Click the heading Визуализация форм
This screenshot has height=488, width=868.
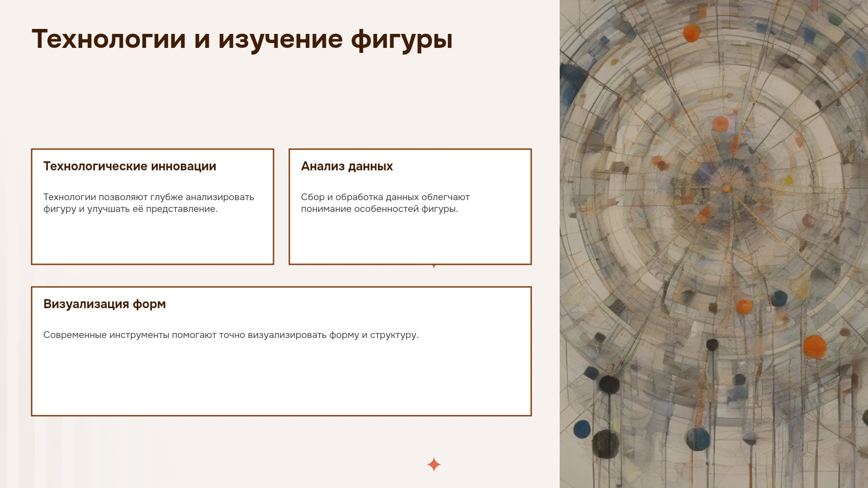tap(104, 304)
